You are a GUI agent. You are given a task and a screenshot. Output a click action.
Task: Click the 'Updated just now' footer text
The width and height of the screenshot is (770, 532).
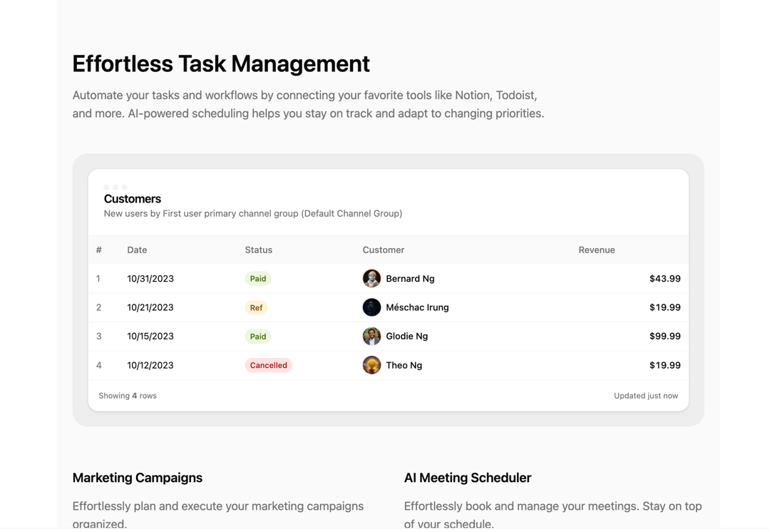click(646, 396)
